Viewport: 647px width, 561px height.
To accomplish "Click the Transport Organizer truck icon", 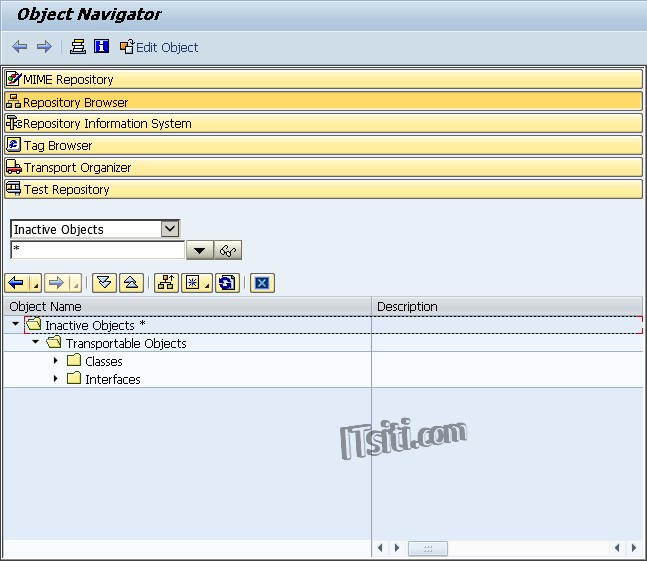I will [x=14, y=167].
